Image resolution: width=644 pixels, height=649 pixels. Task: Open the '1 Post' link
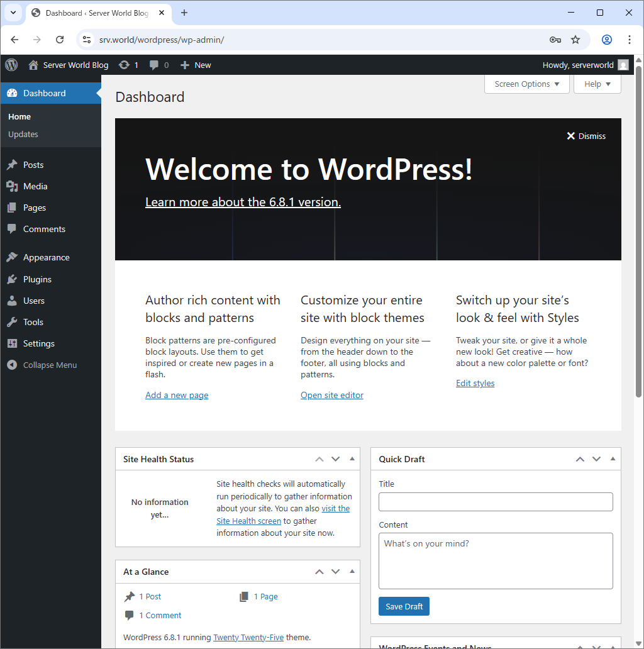pyautogui.click(x=150, y=596)
